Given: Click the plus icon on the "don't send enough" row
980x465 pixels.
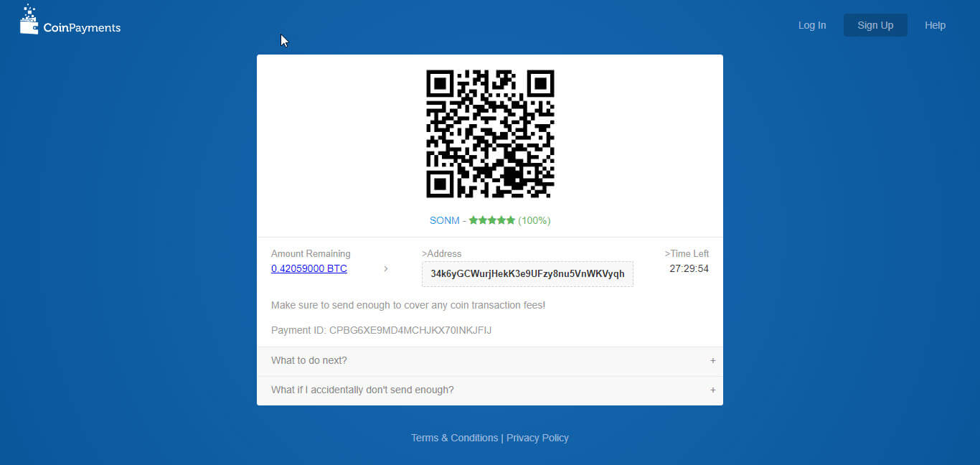Looking at the screenshot, I should pos(712,390).
